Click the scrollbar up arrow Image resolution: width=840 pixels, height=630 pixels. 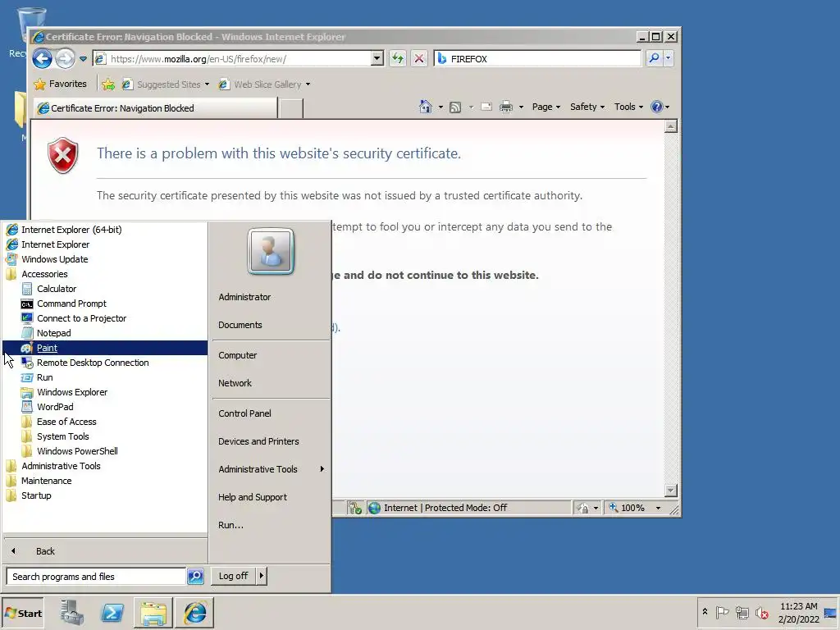pos(671,126)
